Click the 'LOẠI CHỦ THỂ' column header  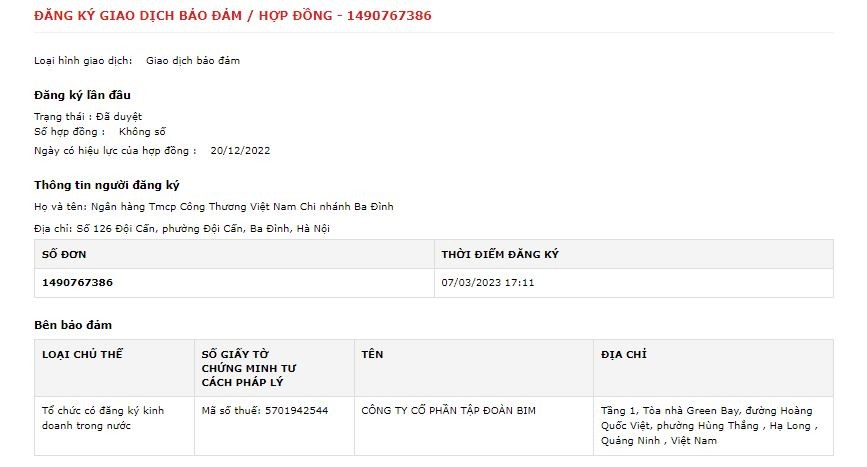82,354
